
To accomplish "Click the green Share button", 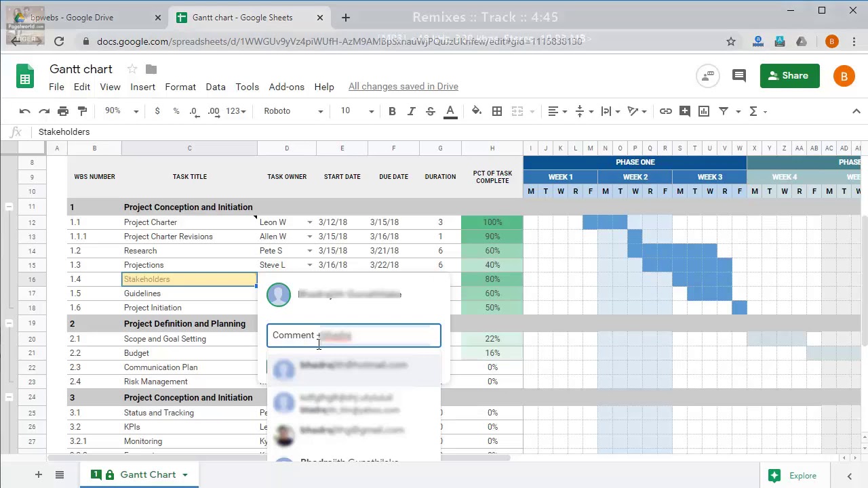I will 789,76.
